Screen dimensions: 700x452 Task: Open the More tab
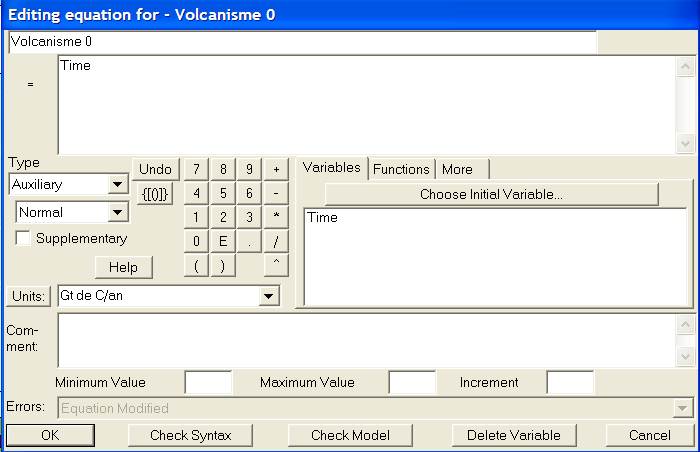457,169
